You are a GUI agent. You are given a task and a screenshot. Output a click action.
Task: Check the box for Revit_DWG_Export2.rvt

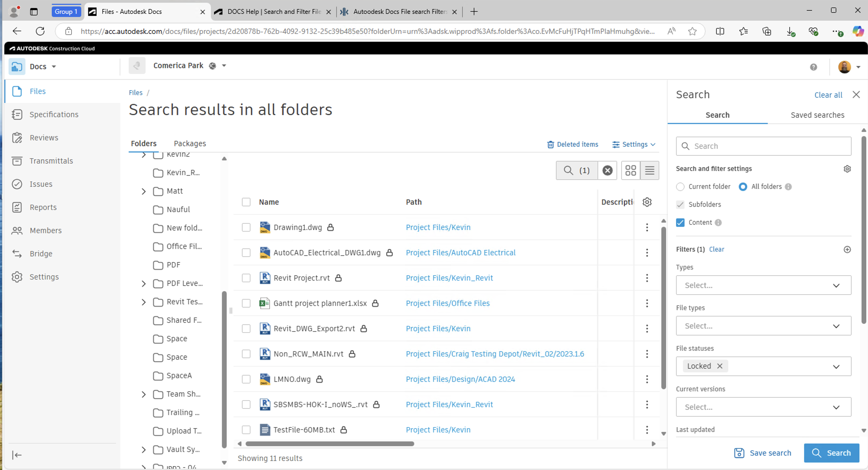(x=246, y=328)
